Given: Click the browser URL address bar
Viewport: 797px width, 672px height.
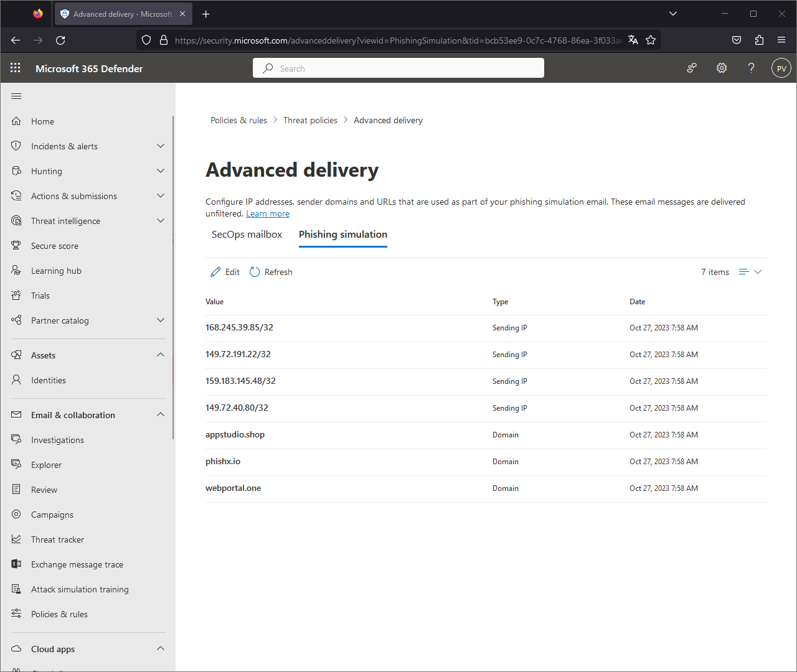Looking at the screenshot, I should [x=398, y=40].
